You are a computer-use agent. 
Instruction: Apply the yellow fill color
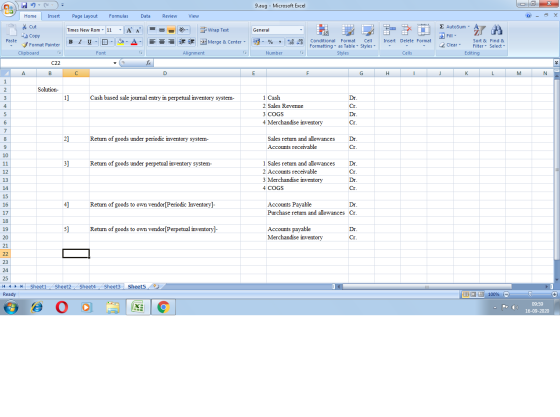[x=121, y=42]
